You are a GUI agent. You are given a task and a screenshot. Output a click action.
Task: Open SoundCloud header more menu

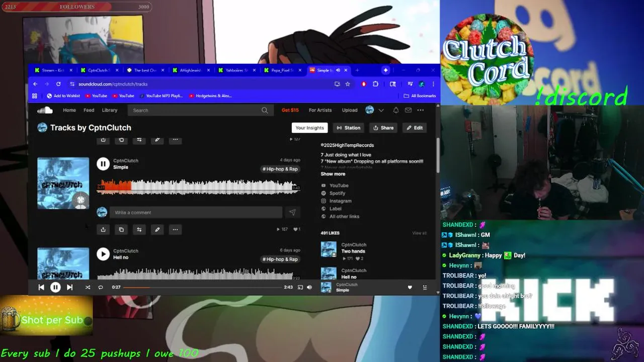tap(420, 110)
